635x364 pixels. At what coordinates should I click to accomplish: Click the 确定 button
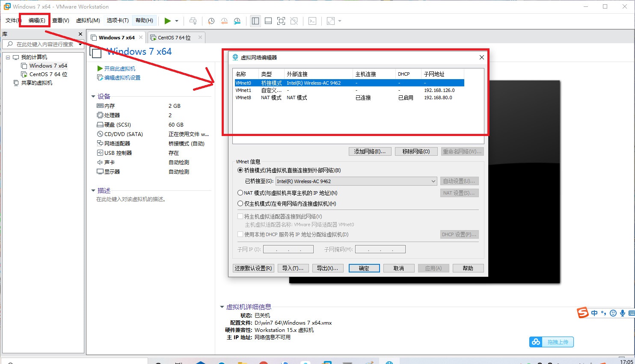(364, 268)
